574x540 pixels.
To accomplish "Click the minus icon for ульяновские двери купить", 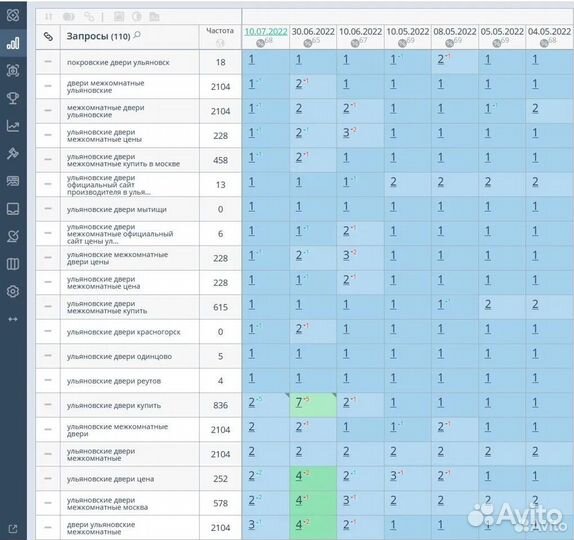I will click(48, 405).
